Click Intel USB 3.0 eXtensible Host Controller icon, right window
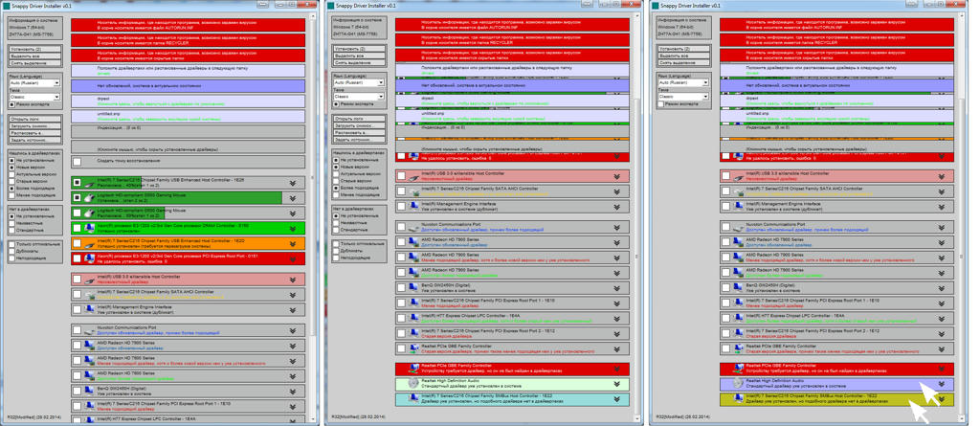 pyautogui.click(x=740, y=176)
